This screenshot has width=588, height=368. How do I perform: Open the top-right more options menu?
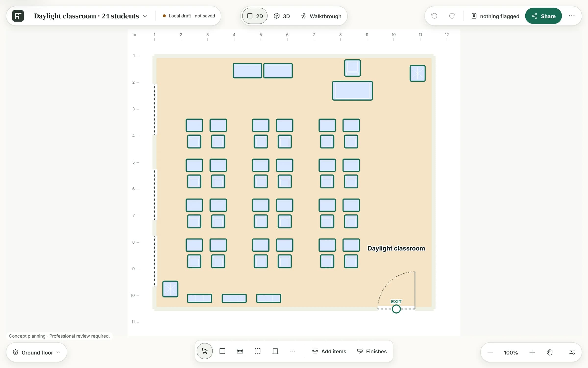[x=572, y=16]
